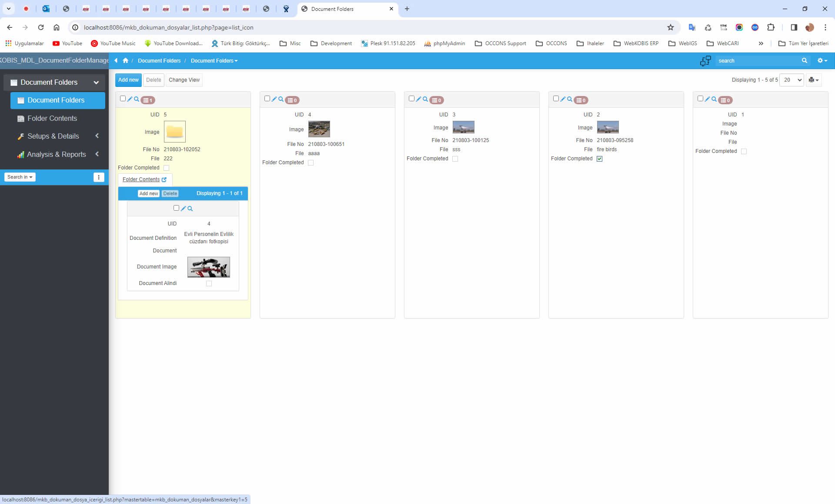Change the page size dropdown showing 20
835x504 pixels.
pos(792,80)
